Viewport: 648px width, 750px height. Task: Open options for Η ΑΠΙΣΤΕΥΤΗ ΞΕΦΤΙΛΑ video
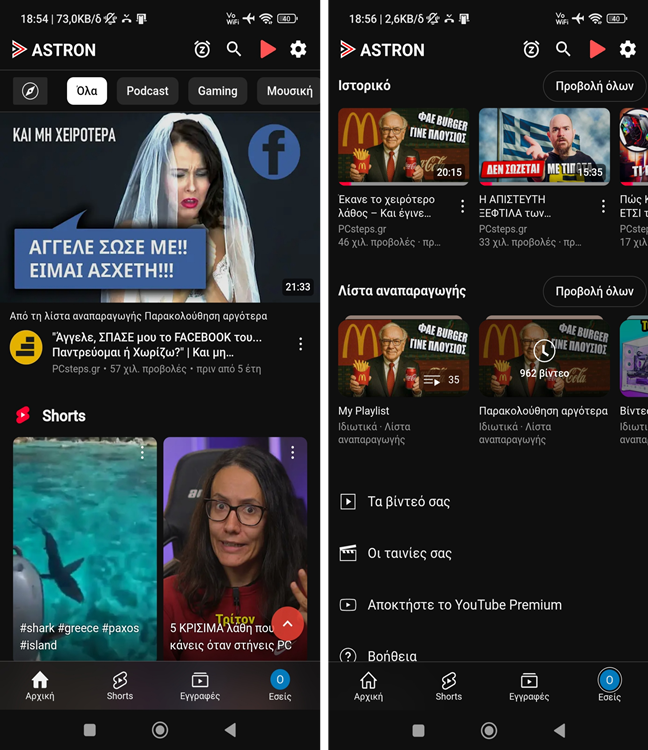tap(603, 206)
